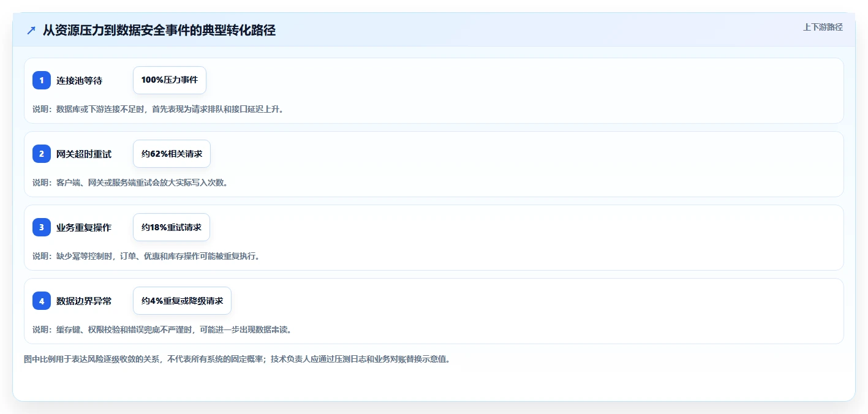Image resolution: width=868 pixels, height=414 pixels.
Task: Select the '约18%重试请求' pill
Action: pyautogui.click(x=172, y=227)
